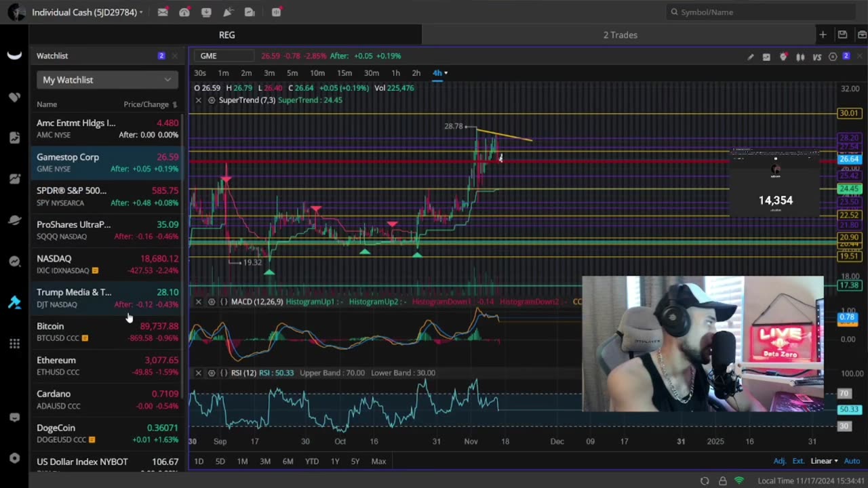Select the 30m interval
Image resolution: width=868 pixels, height=488 pixels.
(372, 73)
